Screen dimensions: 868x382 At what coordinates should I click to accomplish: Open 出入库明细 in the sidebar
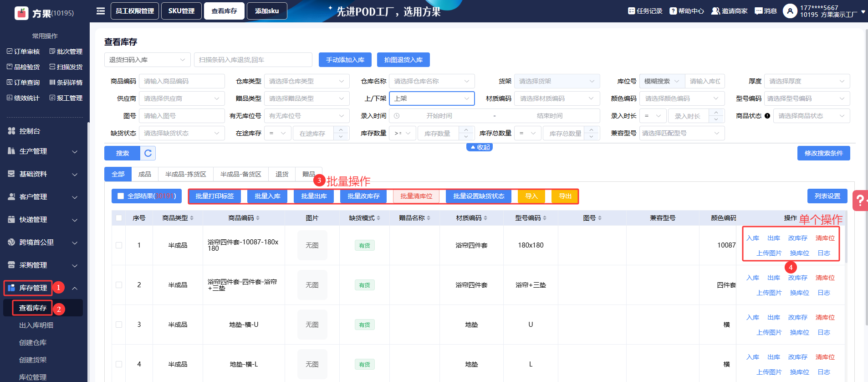click(36, 325)
